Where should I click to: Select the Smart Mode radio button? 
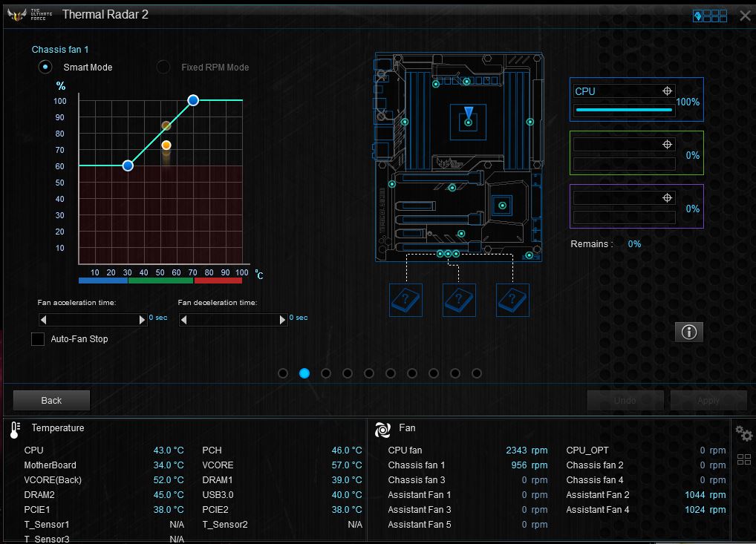(x=45, y=67)
